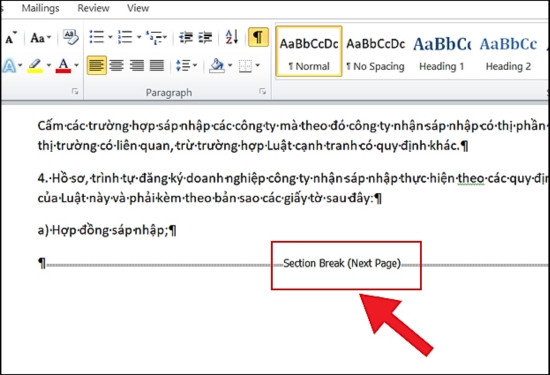Screen dimensions: 550x375
Task: Toggle Show/Hide paragraph marks
Action: click(258, 37)
